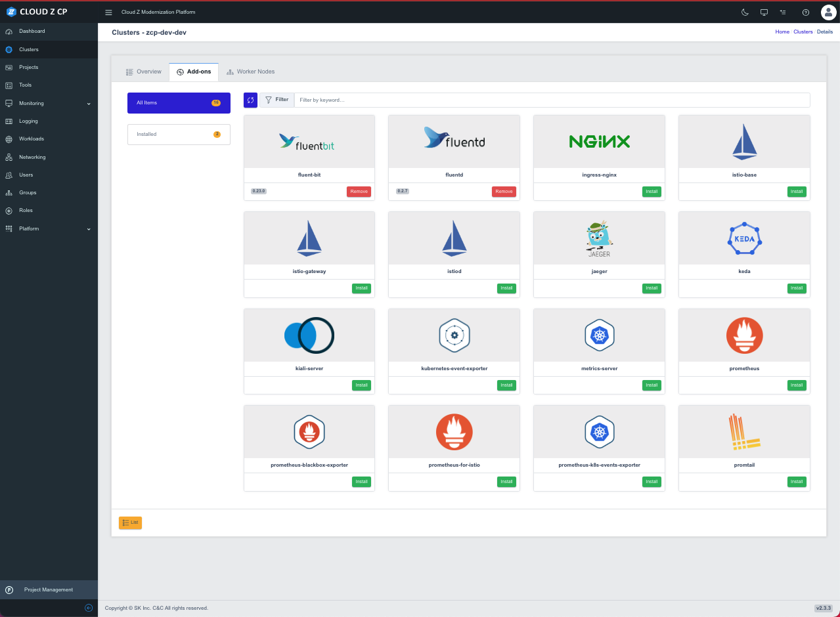Install the kiali-server add-on

point(361,385)
